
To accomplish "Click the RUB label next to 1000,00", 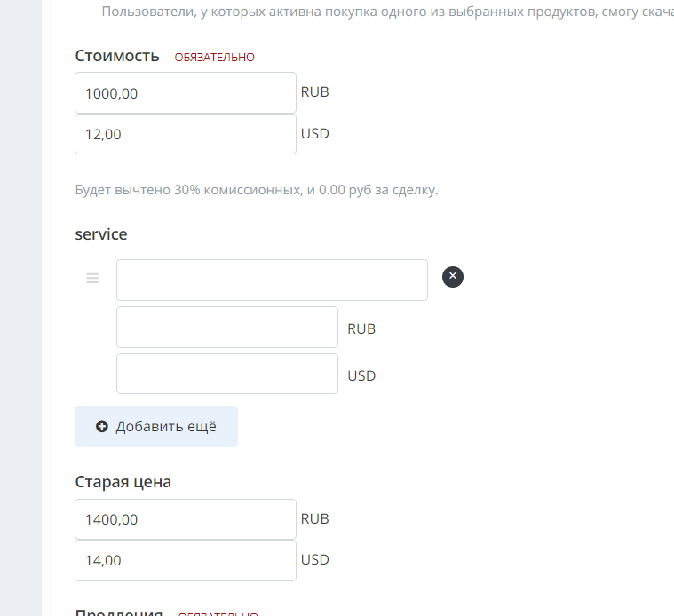I will click(315, 91).
